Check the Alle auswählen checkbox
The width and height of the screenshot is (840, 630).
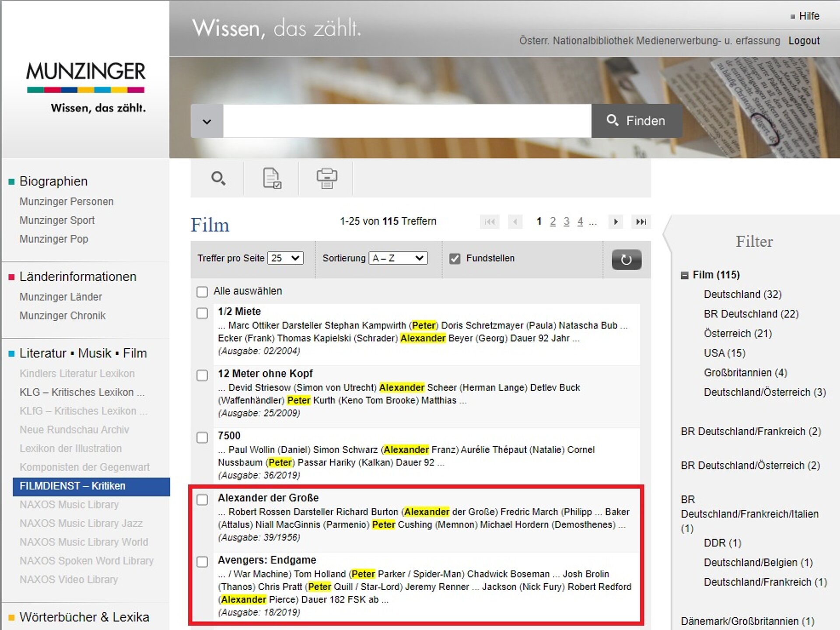[x=202, y=292]
